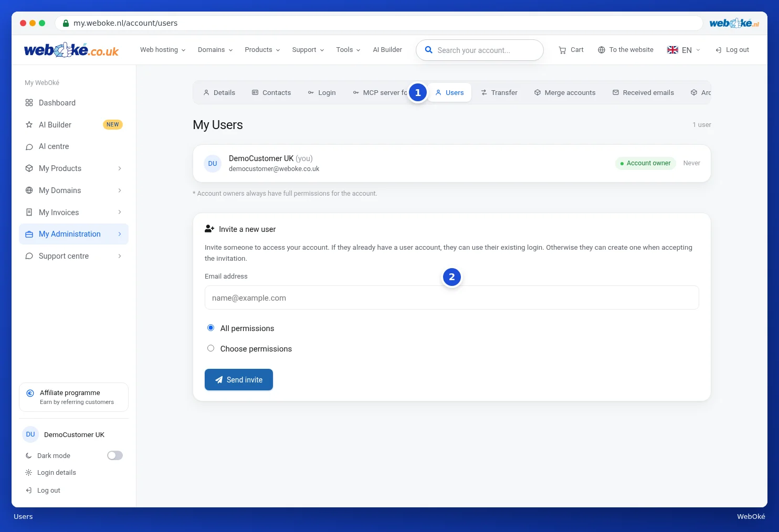Expand the Support centre sidebar chevron

coord(120,256)
